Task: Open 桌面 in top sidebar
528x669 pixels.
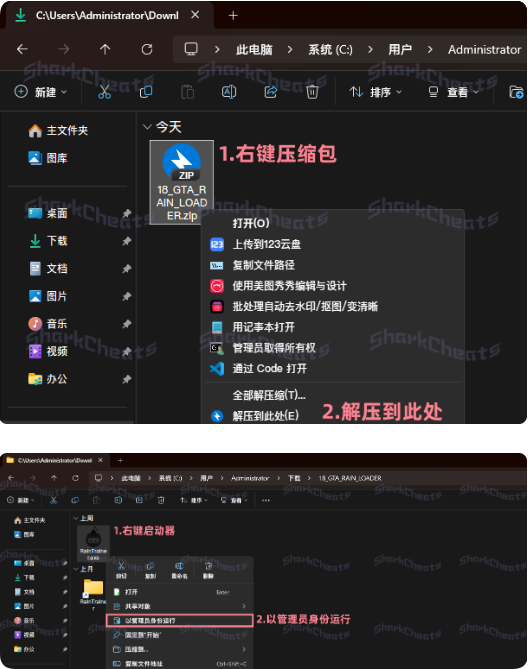Action: [x=57, y=213]
